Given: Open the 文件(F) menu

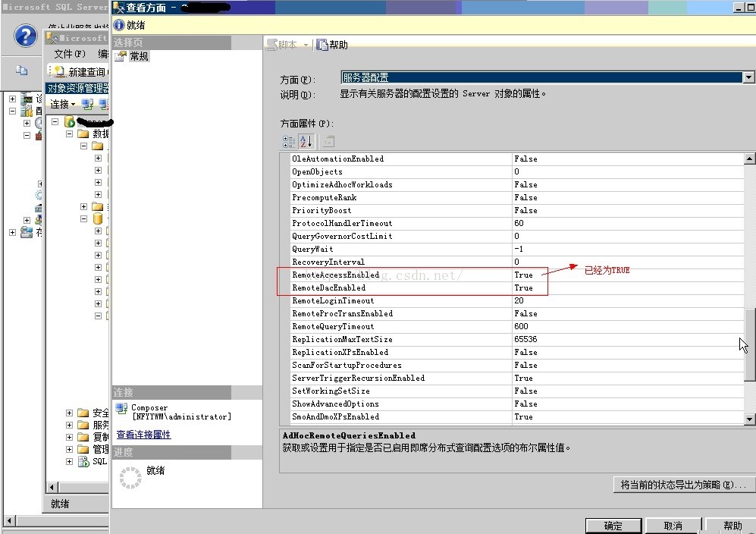Looking at the screenshot, I should point(69,54).
